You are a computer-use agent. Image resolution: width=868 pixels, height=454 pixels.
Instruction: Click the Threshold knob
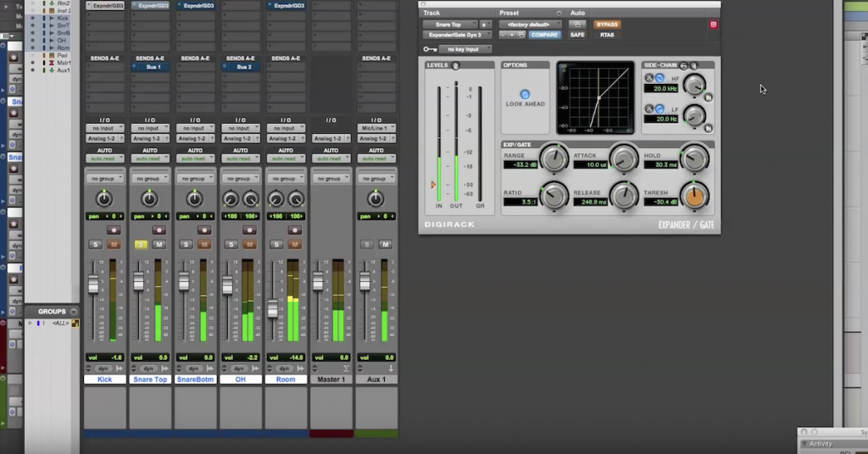(x=694, y=196)
